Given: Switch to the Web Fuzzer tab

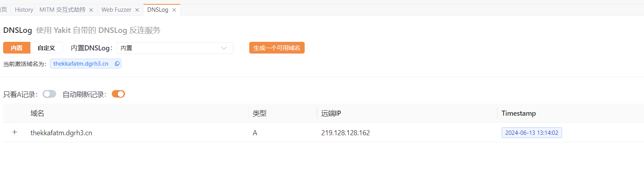Looking at the screenshot, I should (116, 10).
